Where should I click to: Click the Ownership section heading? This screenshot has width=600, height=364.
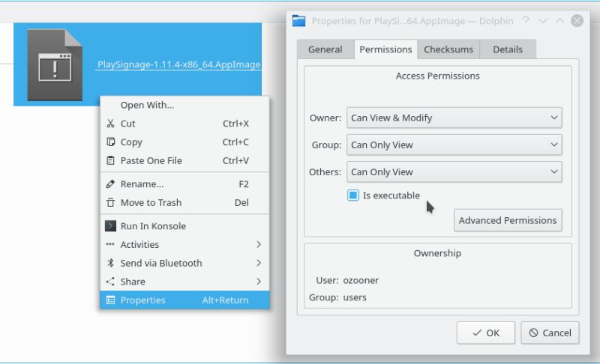point(437,253)
